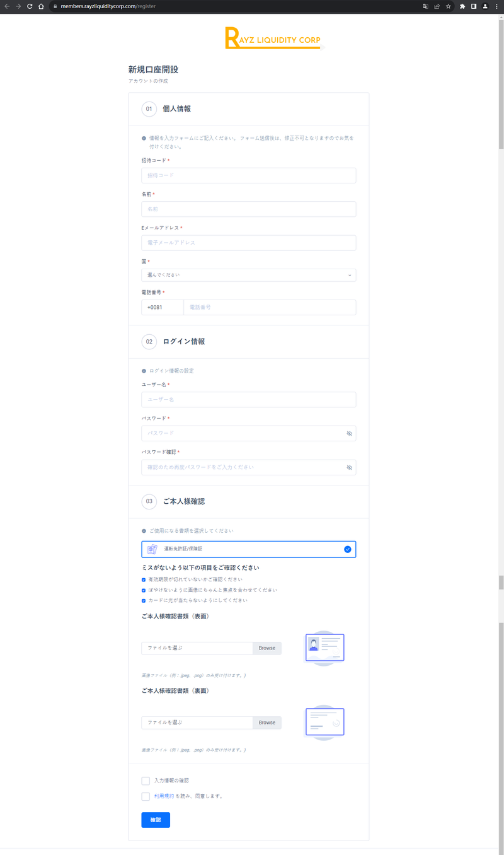Open the browser home page icon
Image resolution: width=504 pixels, height=855 pixels.
(41, 6)
